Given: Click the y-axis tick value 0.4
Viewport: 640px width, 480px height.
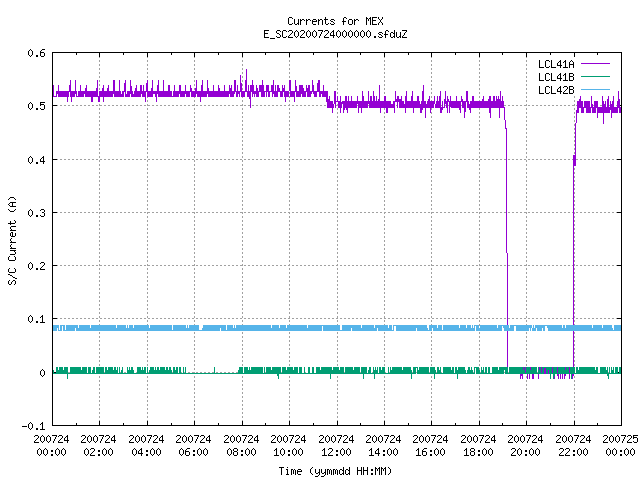Looking at the screenshot, I should click(36, 160).
